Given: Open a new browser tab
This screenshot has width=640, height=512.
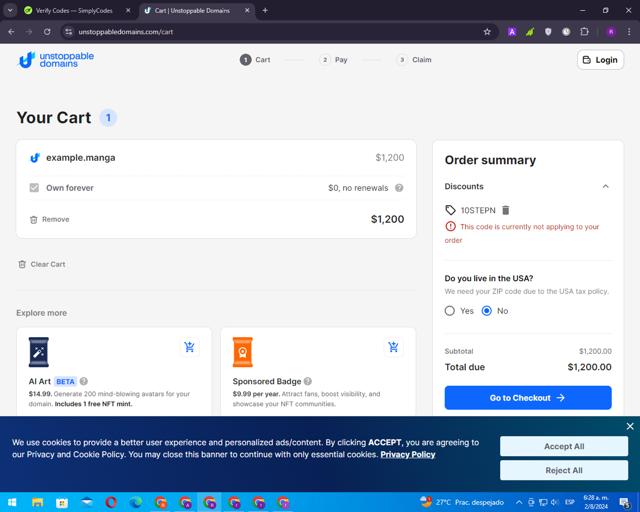Looking at the screenshot, I should coord(265,11).
